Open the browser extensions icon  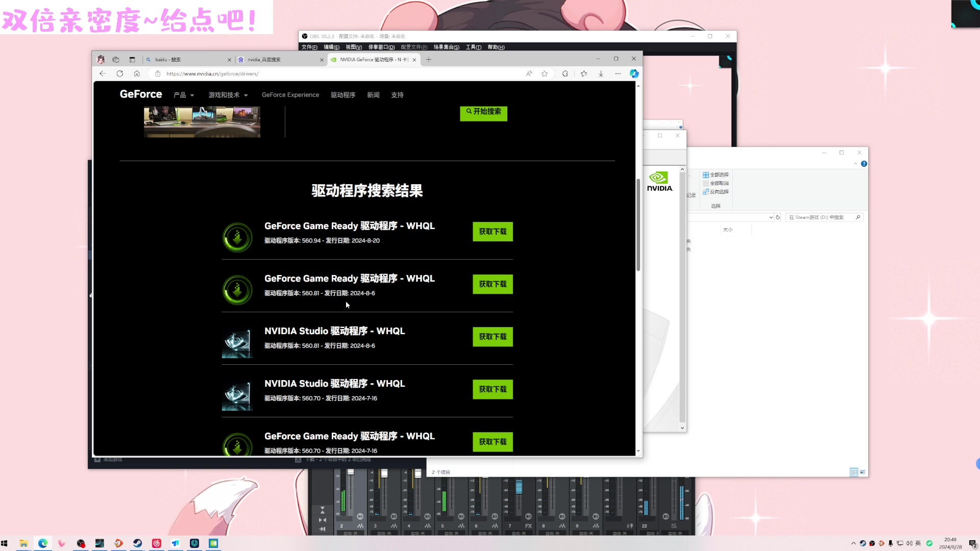click(565, 73)
